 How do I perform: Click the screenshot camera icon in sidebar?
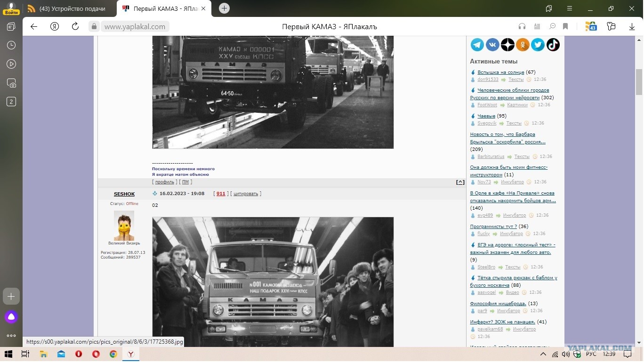click(x=11, y=83)
